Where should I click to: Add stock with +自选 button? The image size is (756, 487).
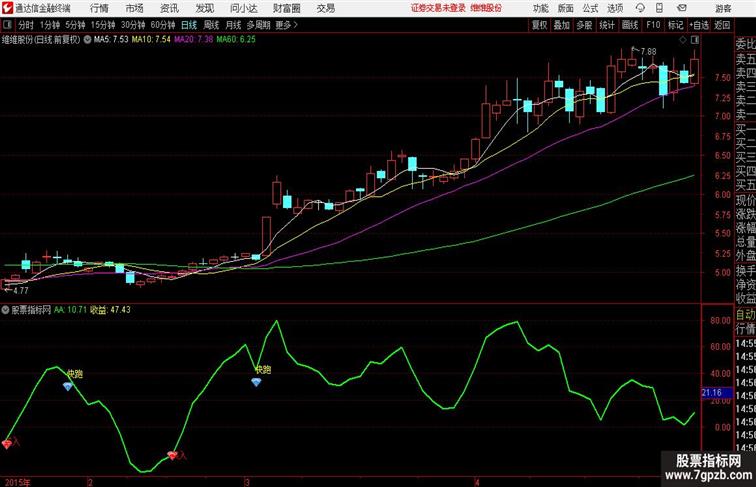click(699, 25)
